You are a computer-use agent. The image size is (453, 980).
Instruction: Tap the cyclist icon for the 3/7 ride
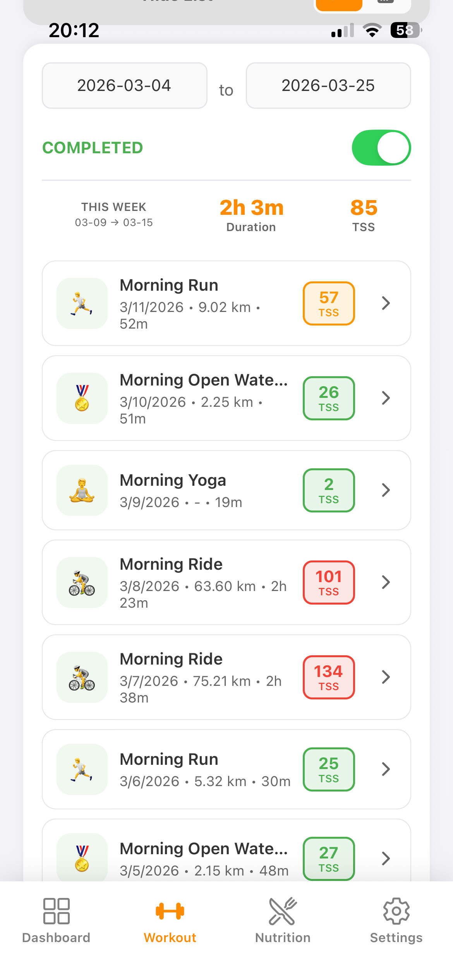[82, 677]
